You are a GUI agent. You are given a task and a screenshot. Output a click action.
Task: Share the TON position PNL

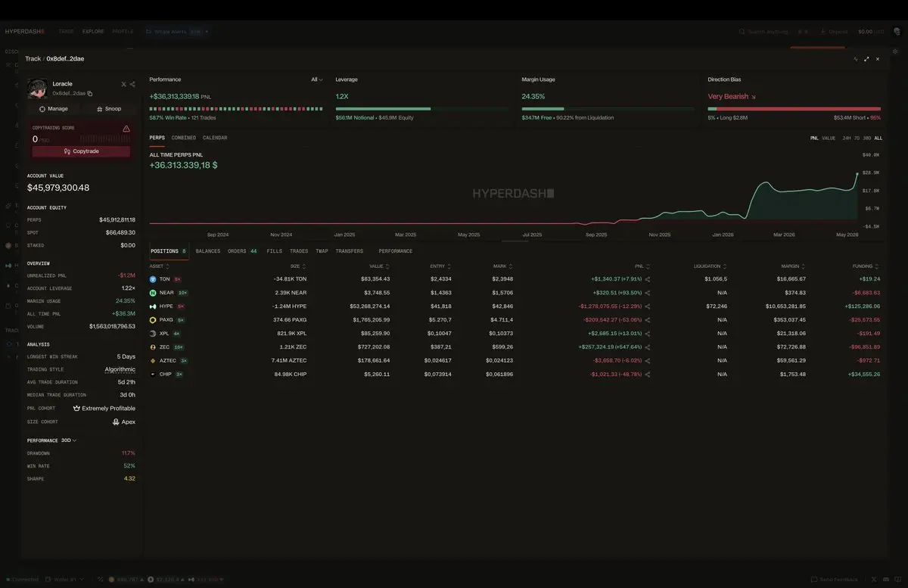[x=648, y=279]
